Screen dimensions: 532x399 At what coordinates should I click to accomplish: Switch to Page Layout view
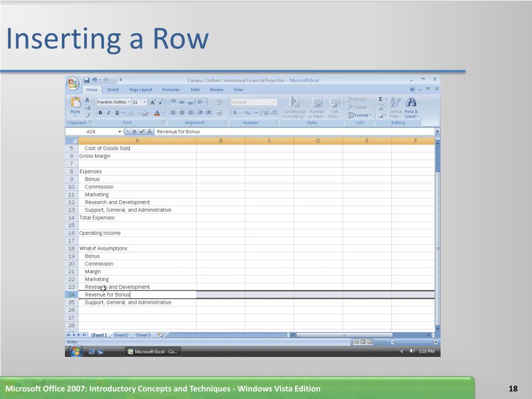coord(363,342)
